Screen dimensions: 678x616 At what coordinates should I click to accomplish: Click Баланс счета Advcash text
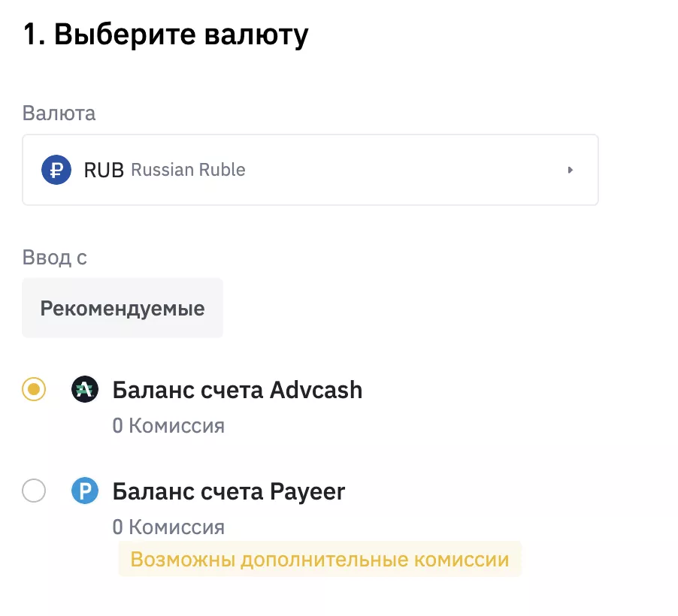tap(237, 389)
